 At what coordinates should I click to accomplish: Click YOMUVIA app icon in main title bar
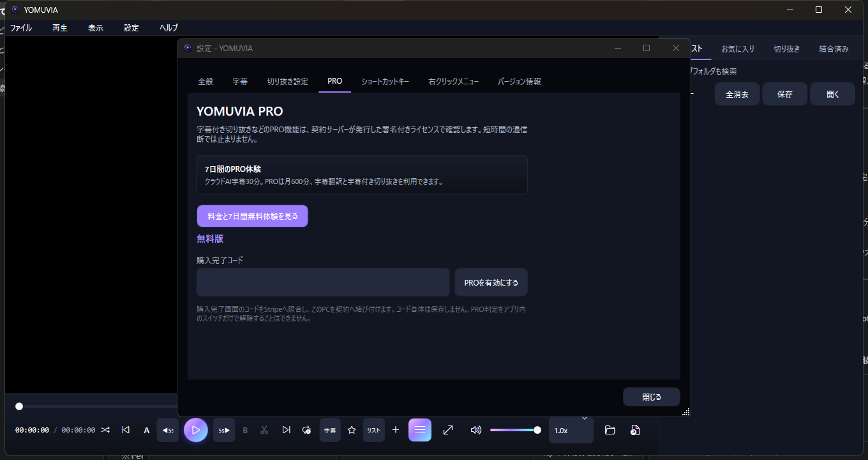coord(15,10)
